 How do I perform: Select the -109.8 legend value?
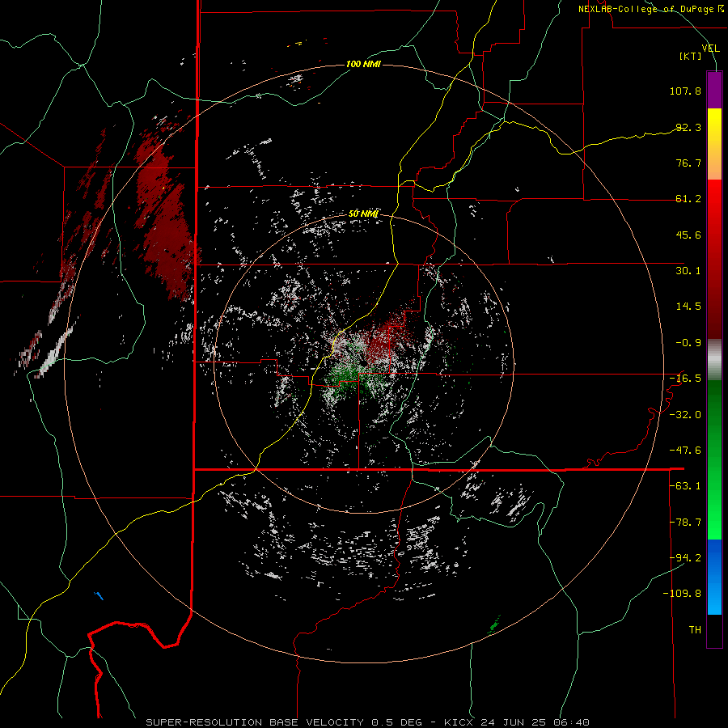[x=682, y=594]
